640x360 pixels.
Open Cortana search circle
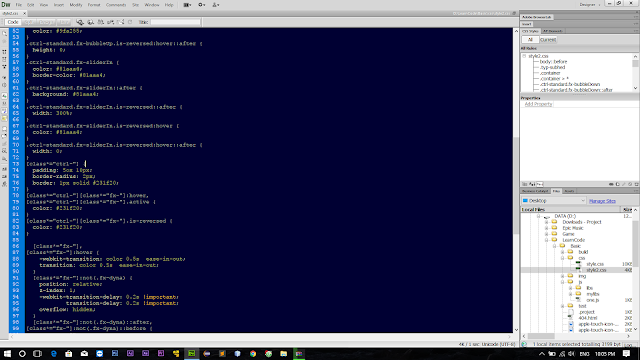click(22, 353)
